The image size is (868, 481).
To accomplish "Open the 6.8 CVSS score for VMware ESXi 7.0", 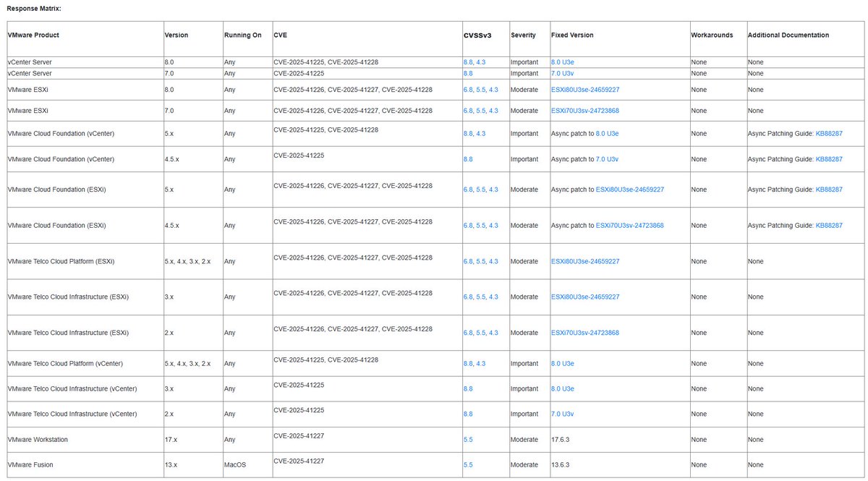I will 467,111.
